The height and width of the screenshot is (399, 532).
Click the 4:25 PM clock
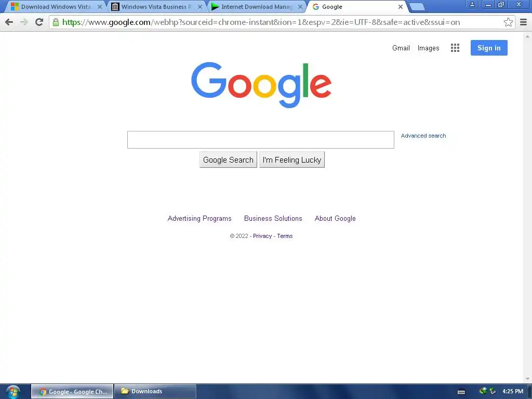[x=513, y=392]
